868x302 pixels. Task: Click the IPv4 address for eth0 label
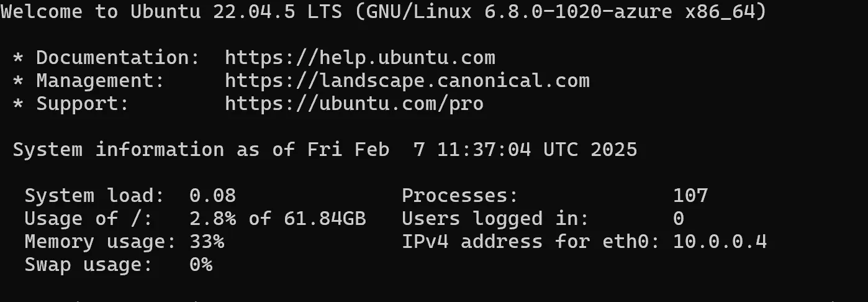530,242
